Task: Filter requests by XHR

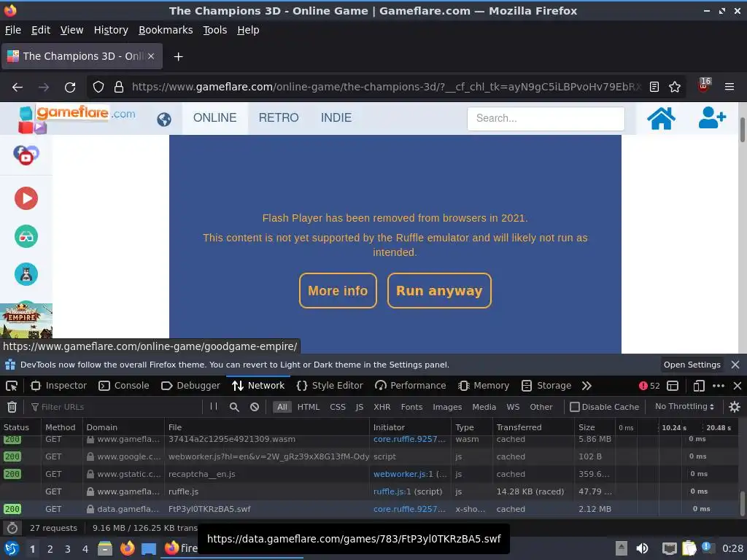Action: coord(382,407)
